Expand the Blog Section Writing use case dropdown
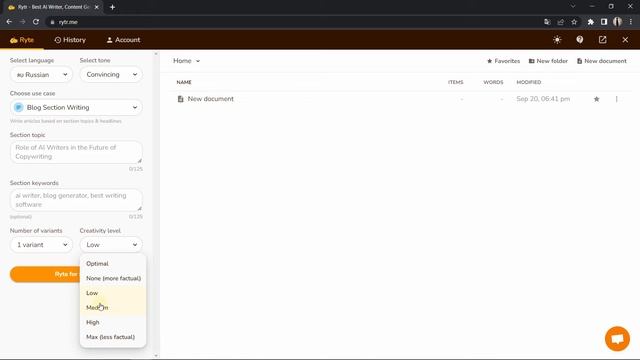The width and height of the screenshot is (640, 360). tap(76, 107)
